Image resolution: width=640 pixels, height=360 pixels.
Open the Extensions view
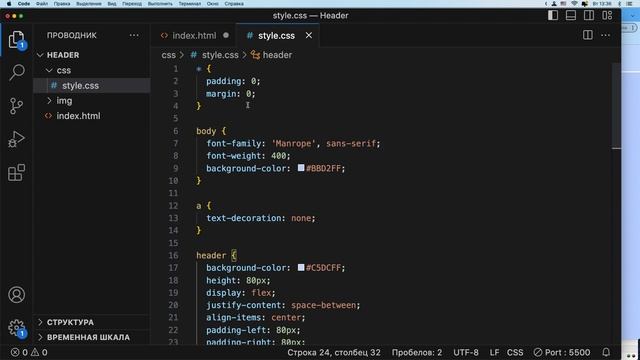pyautogui.click(x=16, y=173)
